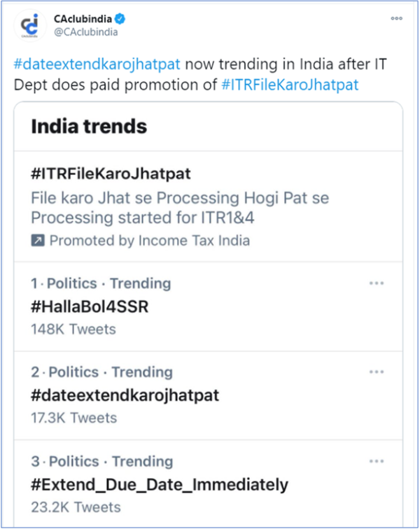Click the India trends heading
The height and width of the screenshot is (529, 420).
click(89, 127)
